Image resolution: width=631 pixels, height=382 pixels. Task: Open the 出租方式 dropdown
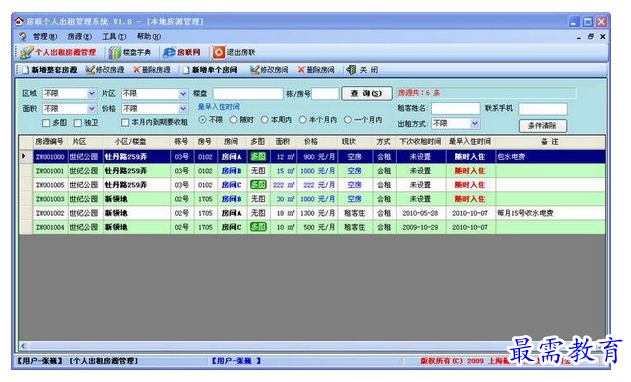point(475,123)
